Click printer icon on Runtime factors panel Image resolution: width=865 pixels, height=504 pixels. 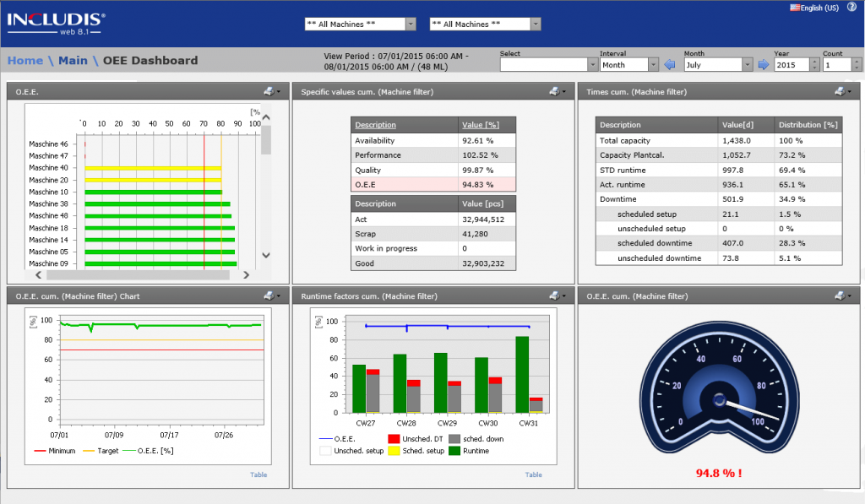click(x=553, y=295)
